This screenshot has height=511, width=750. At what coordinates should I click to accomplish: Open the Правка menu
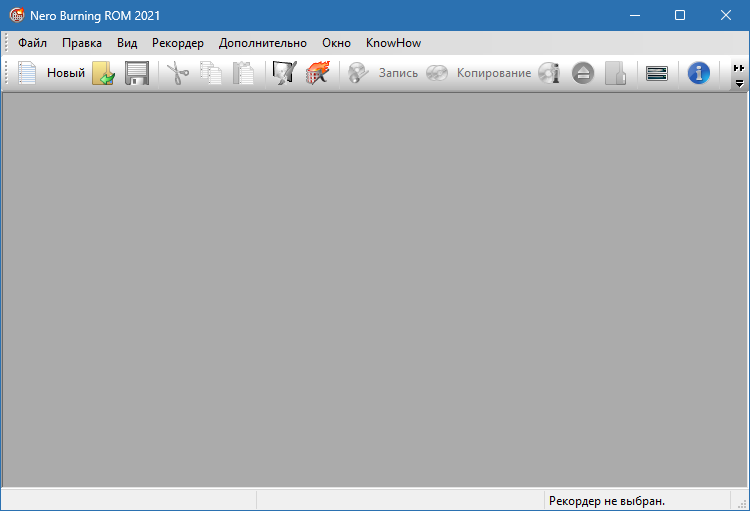(x=82, y=43)
